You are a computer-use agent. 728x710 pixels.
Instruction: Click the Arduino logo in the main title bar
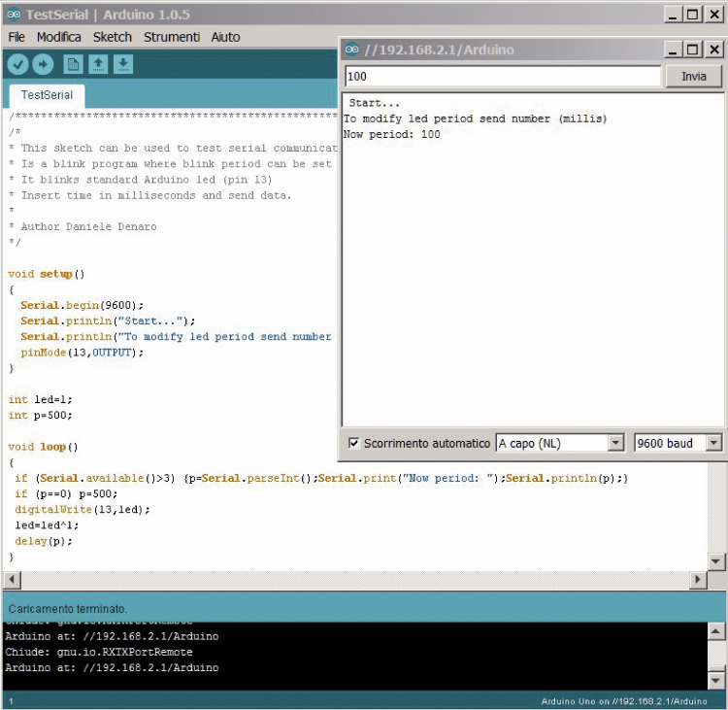[14, 15]
